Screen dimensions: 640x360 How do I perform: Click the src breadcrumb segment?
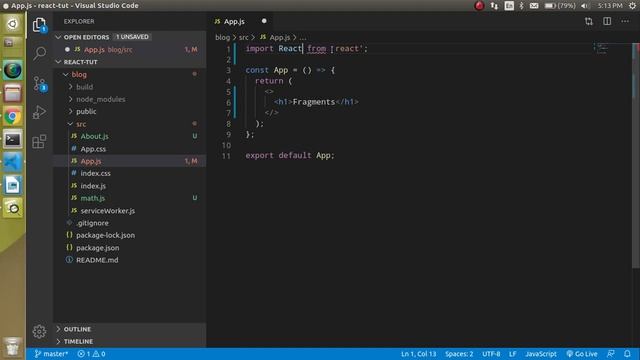click(x=244, y=37)
